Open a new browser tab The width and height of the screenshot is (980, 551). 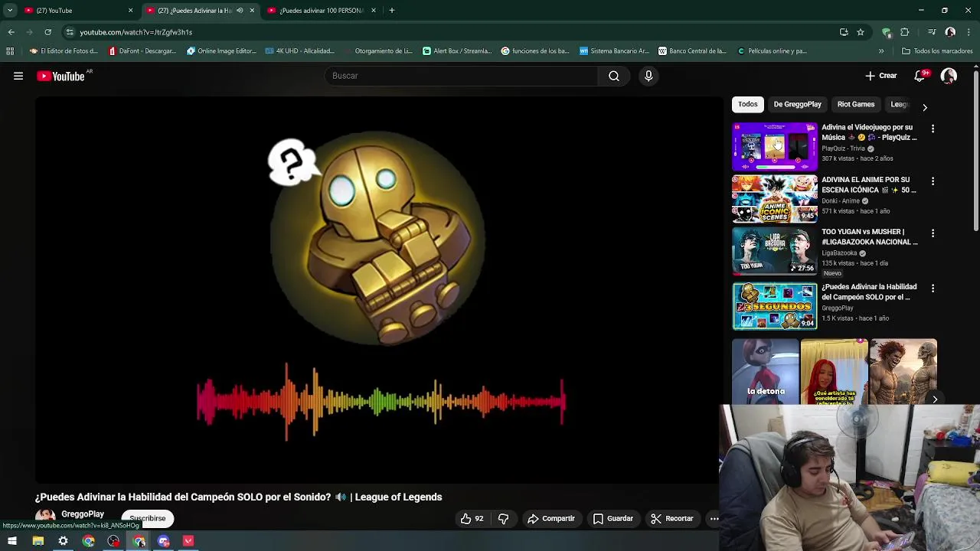click(392, 11)
